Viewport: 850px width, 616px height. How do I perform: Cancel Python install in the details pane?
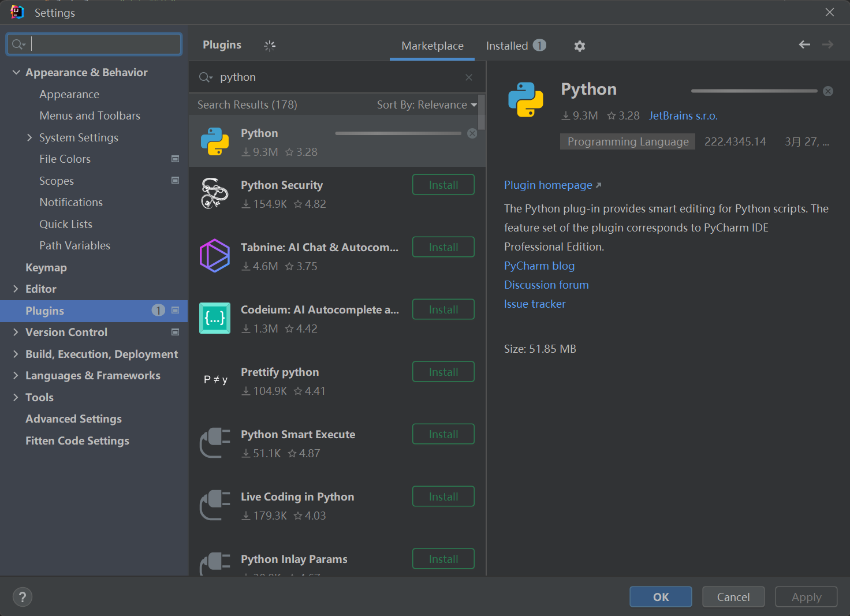828,91
